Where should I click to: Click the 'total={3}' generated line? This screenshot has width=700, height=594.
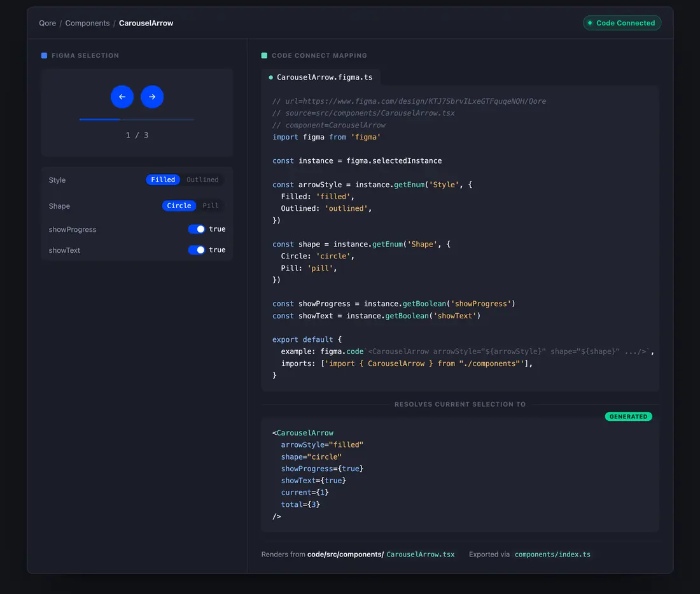[300, 504]
